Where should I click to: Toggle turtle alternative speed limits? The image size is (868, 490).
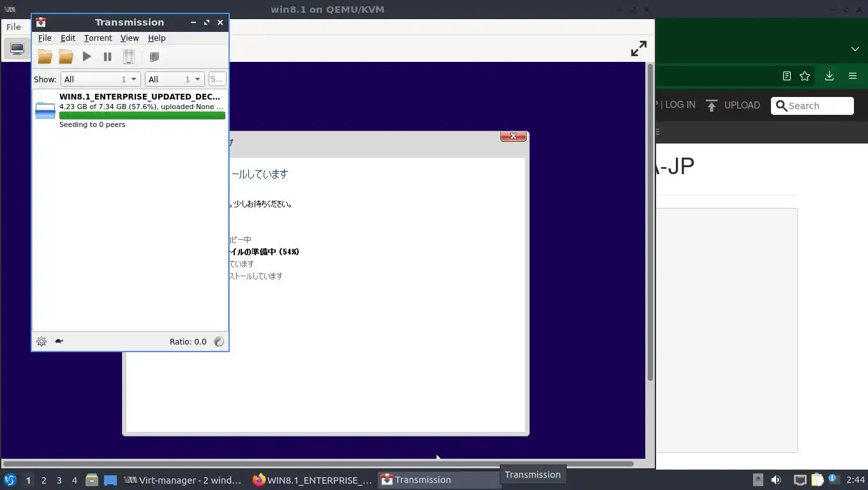(x=59, y=341)
